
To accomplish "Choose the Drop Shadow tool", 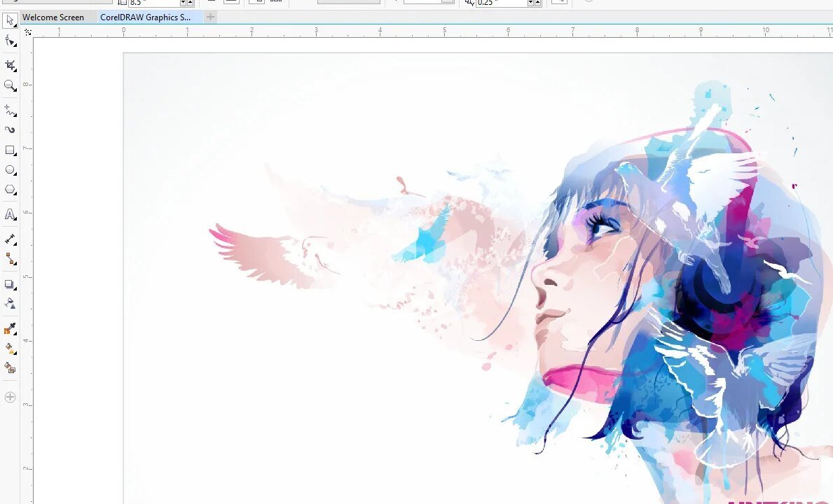I will (10, 284).
